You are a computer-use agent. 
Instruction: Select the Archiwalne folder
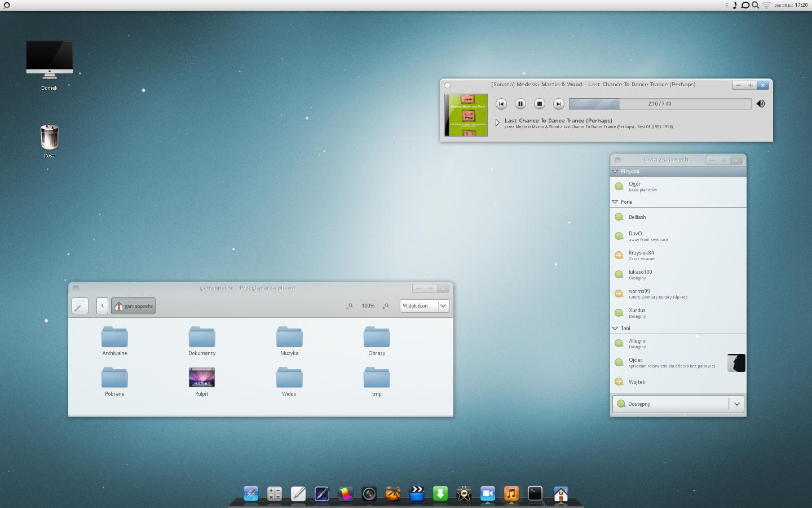(114, 341)
